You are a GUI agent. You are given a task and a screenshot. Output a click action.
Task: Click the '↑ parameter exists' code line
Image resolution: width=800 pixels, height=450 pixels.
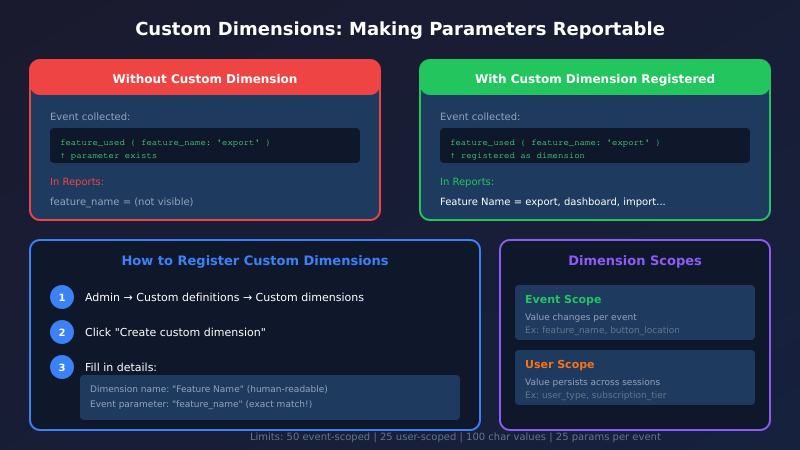point(108,156)
